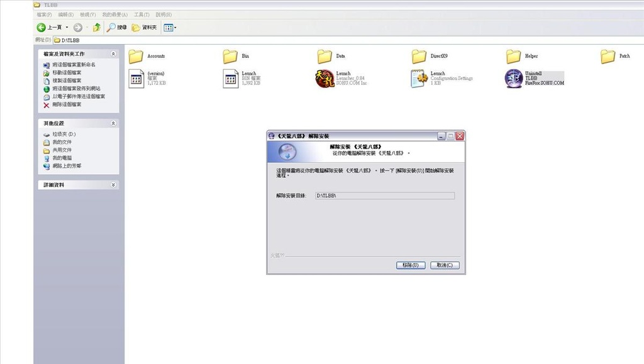Open the Views mode dropdown
This screenshot has height=364, width=644.
point(170,28)
